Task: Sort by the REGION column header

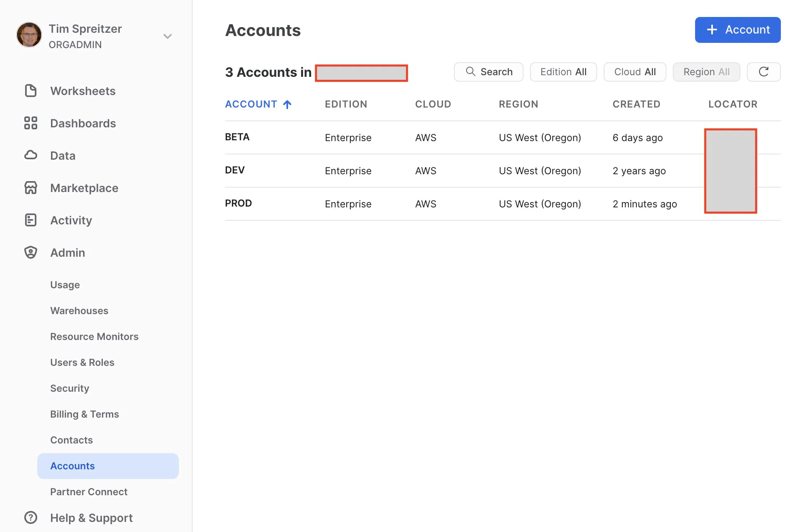Action: pos(518,104)
